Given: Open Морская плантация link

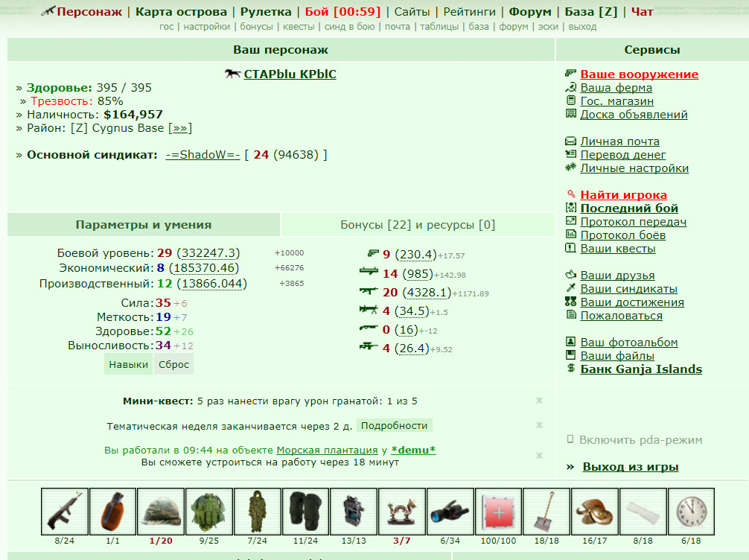Looking at the screenshot, I should pos(327,450).
